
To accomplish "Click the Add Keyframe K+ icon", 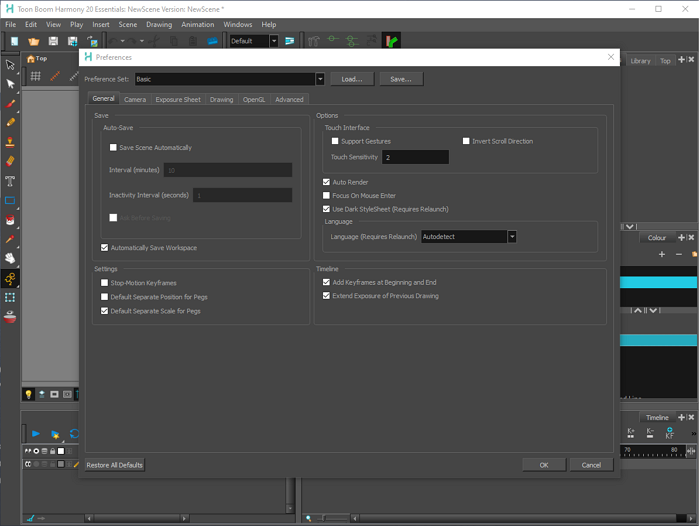I will (630, 433).
